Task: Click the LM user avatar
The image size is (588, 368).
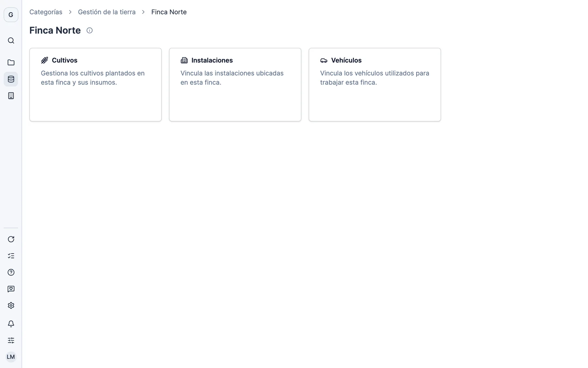Action: (11, 357)
